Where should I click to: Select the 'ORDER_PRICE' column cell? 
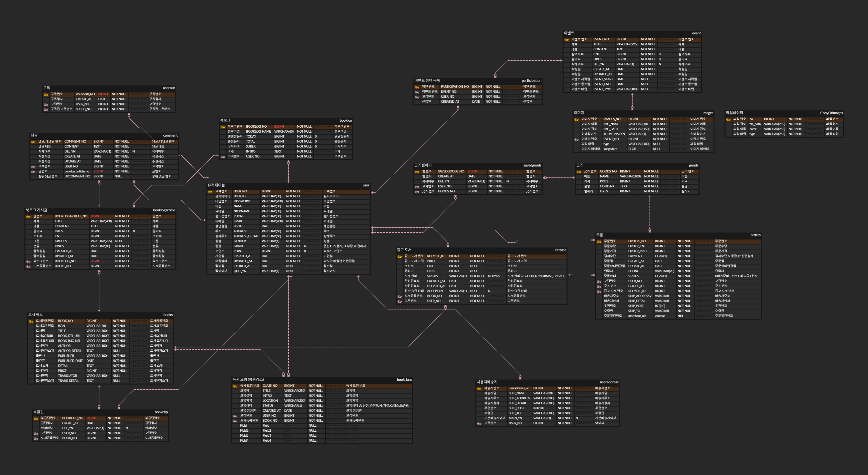point(640,251)
